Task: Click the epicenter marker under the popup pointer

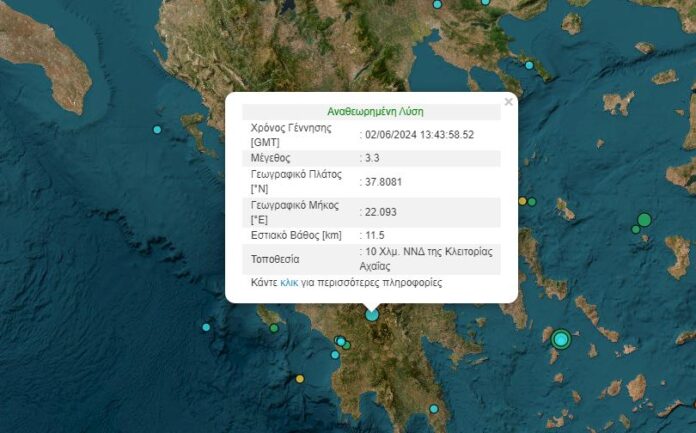Action: tap(372, 314)
